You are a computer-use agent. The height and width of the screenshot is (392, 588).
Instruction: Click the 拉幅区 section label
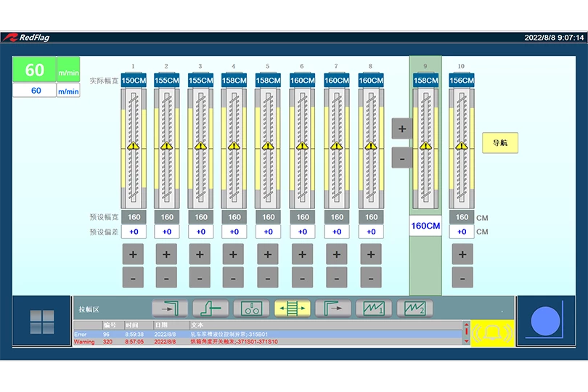point(89,309)
